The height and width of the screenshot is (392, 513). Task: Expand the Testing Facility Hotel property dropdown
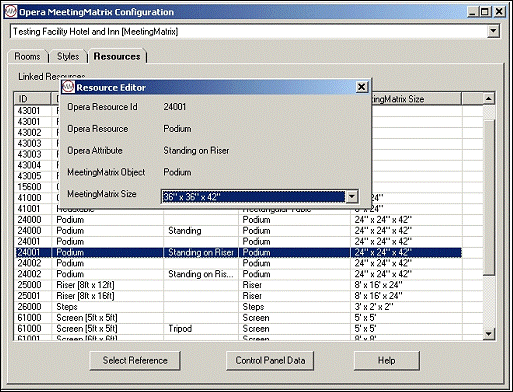(493, 32)
